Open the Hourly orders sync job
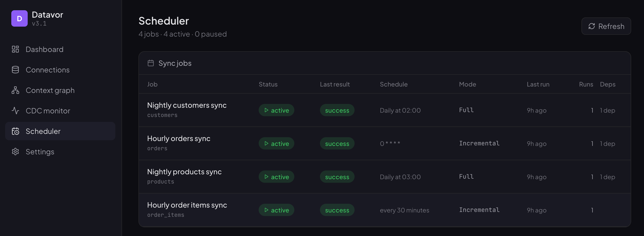Screen dimensions: 644x236 (x=179, y=138)
